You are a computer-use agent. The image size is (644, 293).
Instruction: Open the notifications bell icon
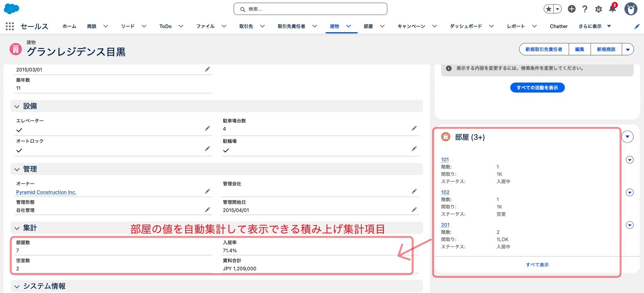point(612,8)
